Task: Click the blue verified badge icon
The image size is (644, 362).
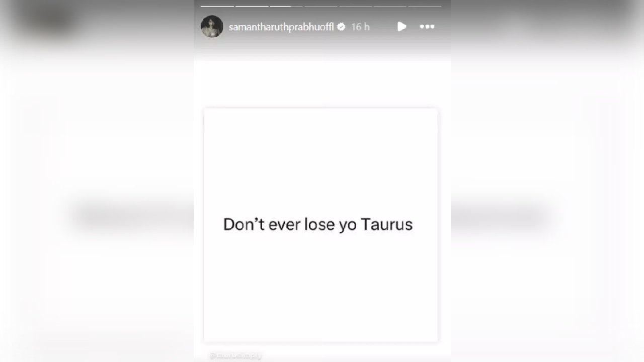Action: (x=341, y=27)
